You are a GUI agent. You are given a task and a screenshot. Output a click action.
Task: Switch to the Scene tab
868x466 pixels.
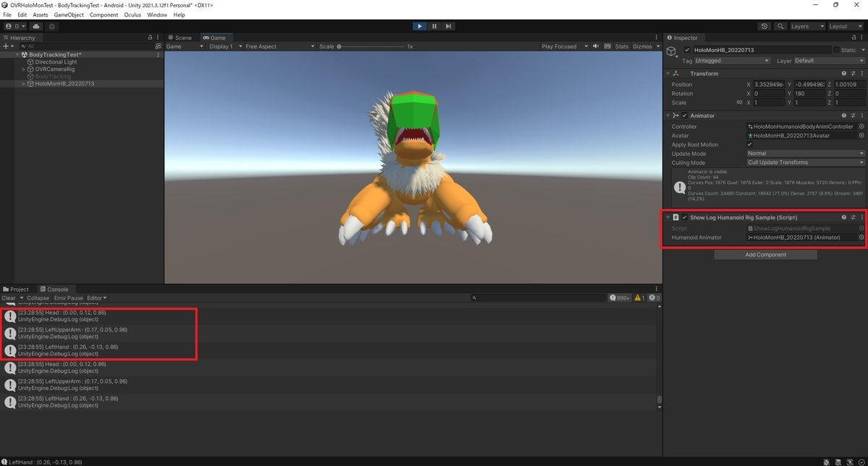[179, 38]
